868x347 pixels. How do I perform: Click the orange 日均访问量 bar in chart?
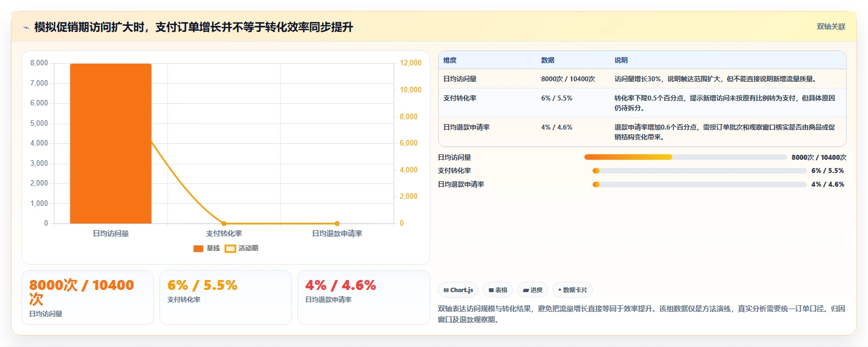coord(110,143)
